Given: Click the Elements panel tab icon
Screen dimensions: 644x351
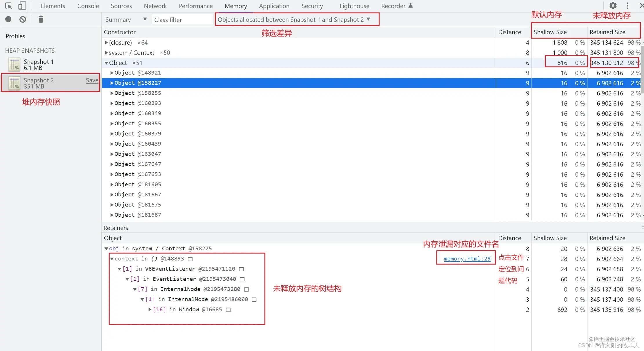Looking at the screenshot, I should point(53,6).
